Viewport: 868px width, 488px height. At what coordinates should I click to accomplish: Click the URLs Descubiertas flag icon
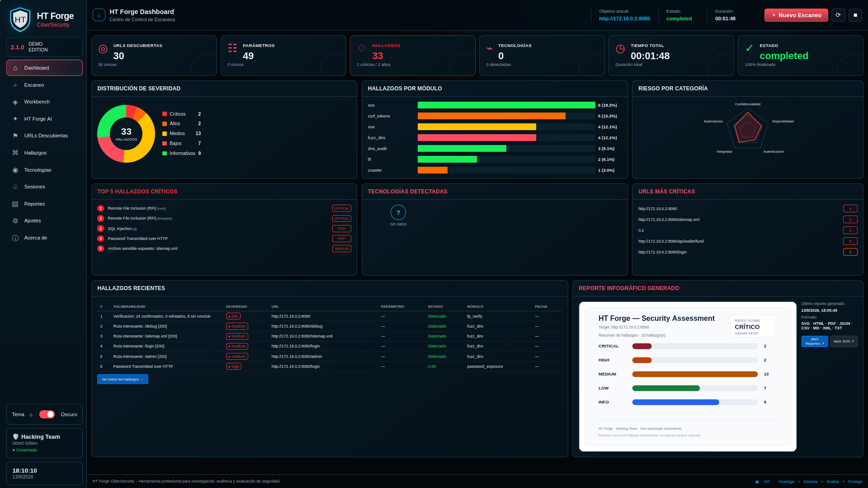pos(15,136)
